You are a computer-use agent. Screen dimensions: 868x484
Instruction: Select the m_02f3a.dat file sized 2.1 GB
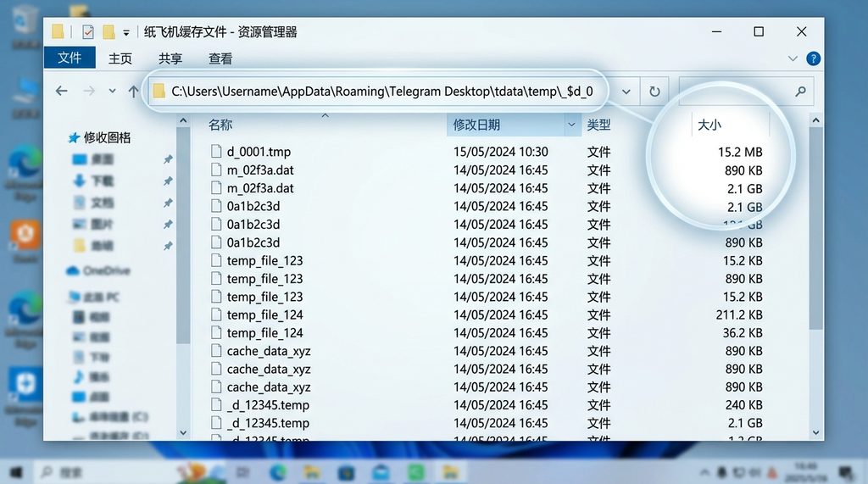259,188
